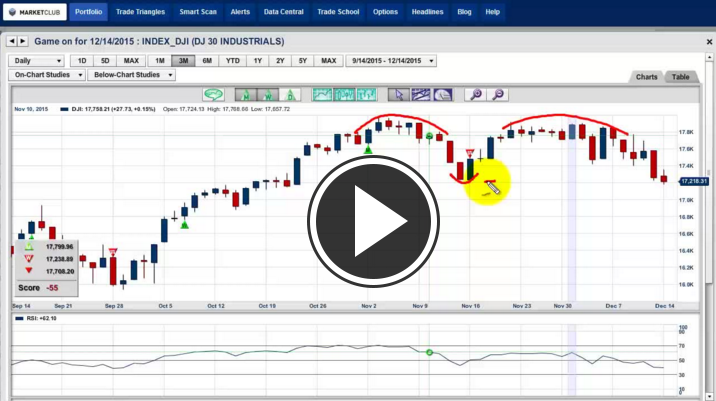The width and height of the screenshot is (716, 401).
Task: Select the 1D time range
Action: pyautogui.click(x=82, y=61)
